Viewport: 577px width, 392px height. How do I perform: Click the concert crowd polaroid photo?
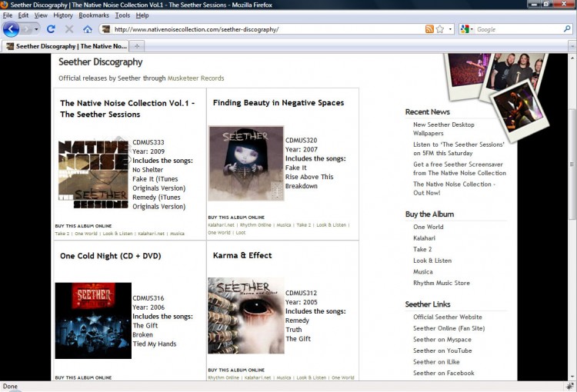(x=465, y=74)
